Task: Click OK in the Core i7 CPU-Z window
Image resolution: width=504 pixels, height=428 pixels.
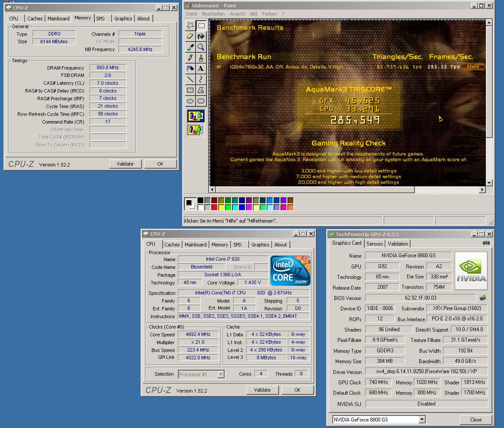Action: (297, 390)
